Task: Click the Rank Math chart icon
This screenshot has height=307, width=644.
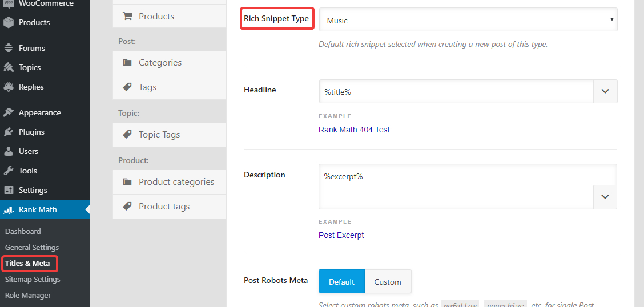Action: pos(9,210)
